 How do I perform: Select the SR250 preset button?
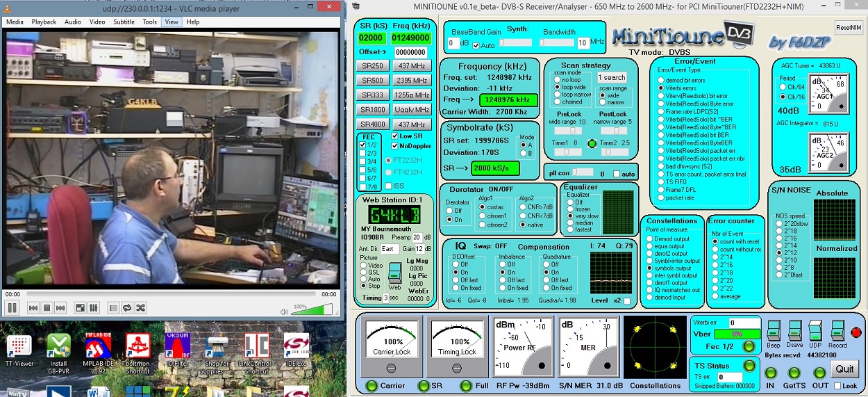372,66
